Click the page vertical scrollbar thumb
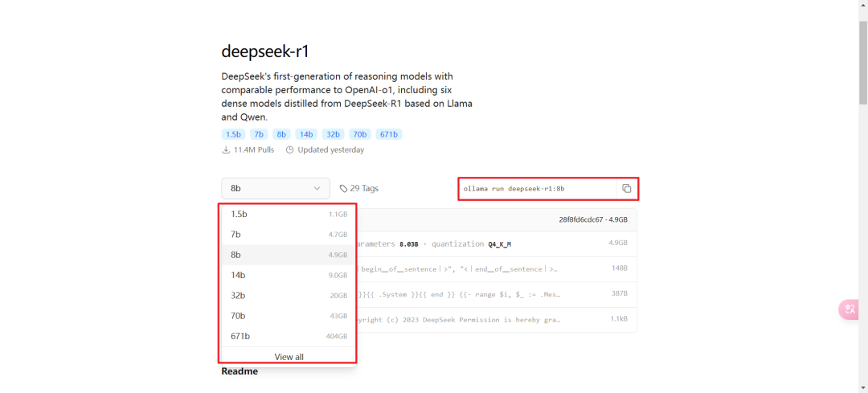The image size is (868, 393). pyautogui.click(x=863, y=63)
